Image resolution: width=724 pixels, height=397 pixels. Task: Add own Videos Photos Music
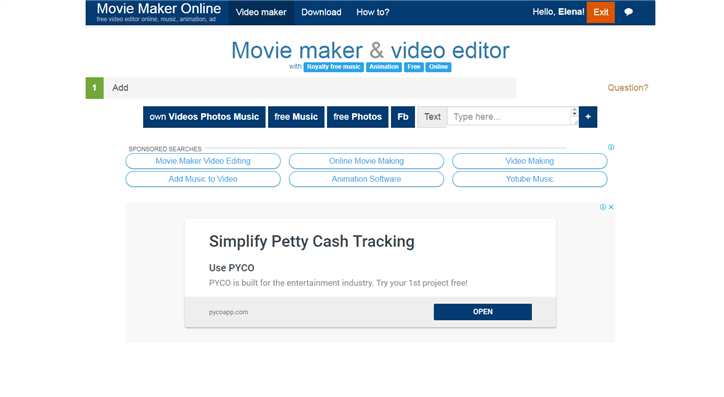[204, 117]
